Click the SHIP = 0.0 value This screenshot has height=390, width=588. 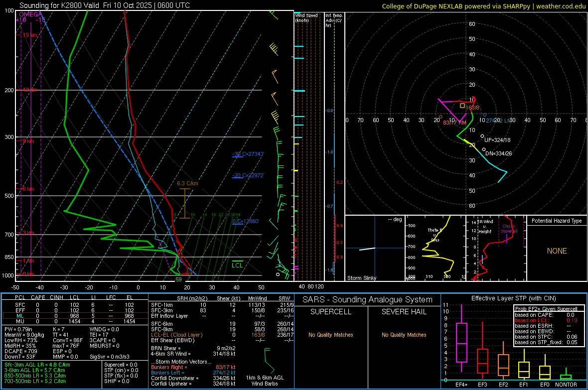117,381
